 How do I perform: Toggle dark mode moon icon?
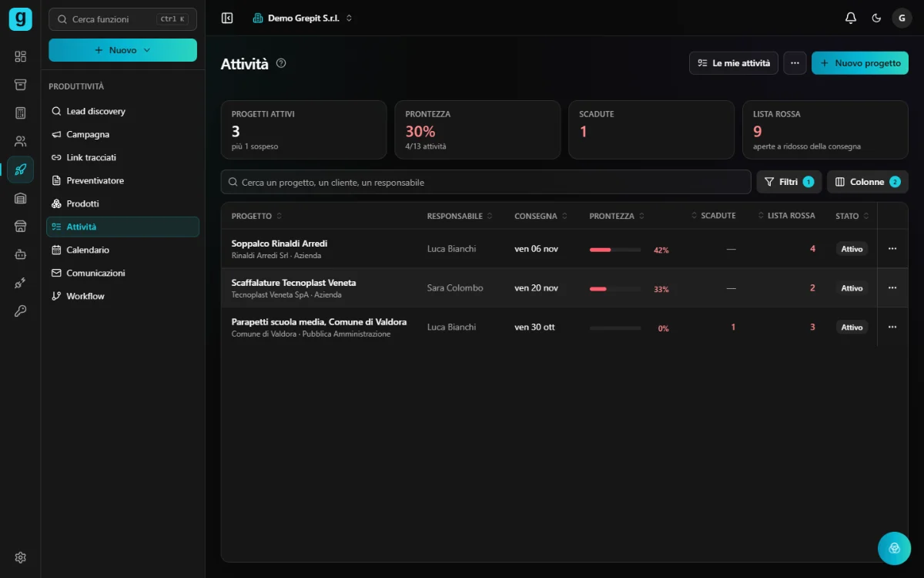tap(876, 18)
